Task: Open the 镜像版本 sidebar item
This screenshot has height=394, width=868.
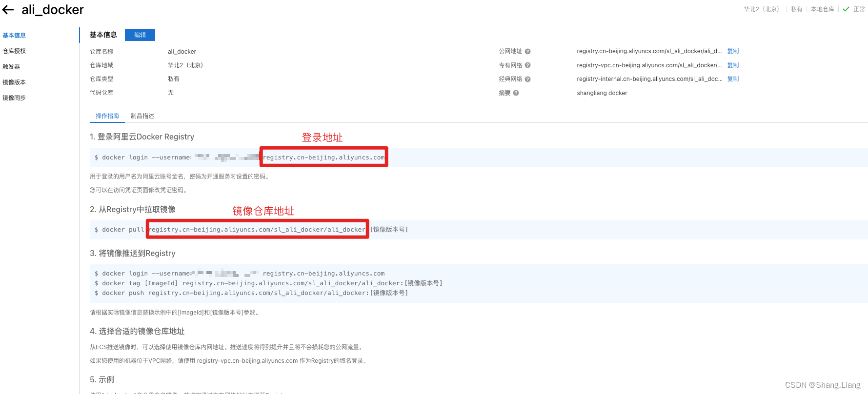Action: pos(14,82)
